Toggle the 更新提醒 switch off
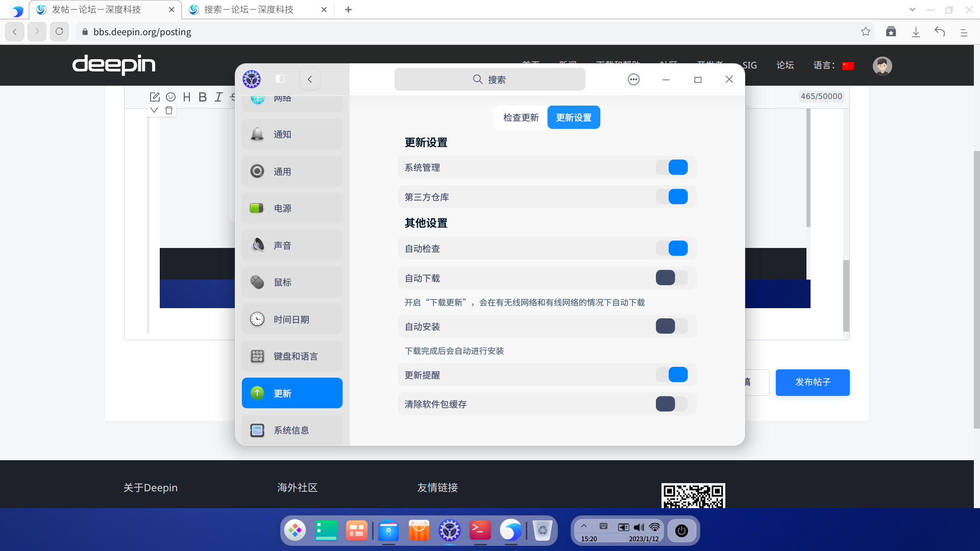 (672, 375)
